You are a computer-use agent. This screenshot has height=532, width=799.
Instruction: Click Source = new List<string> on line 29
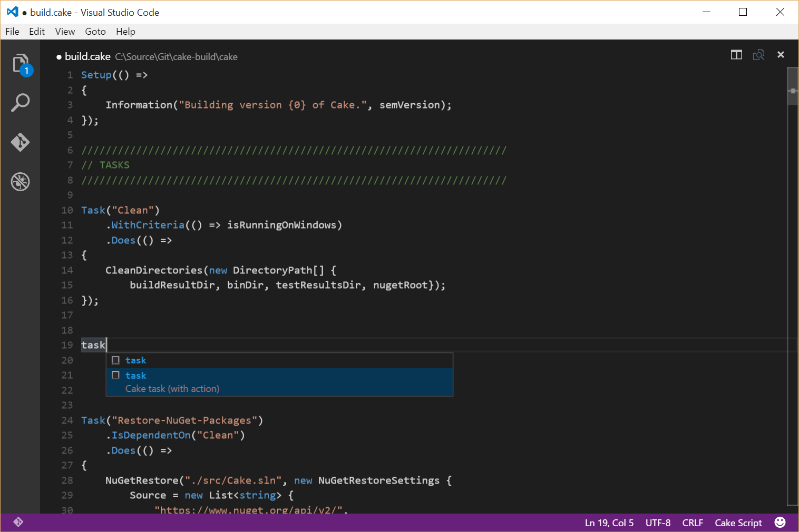(x=206, y=495)
